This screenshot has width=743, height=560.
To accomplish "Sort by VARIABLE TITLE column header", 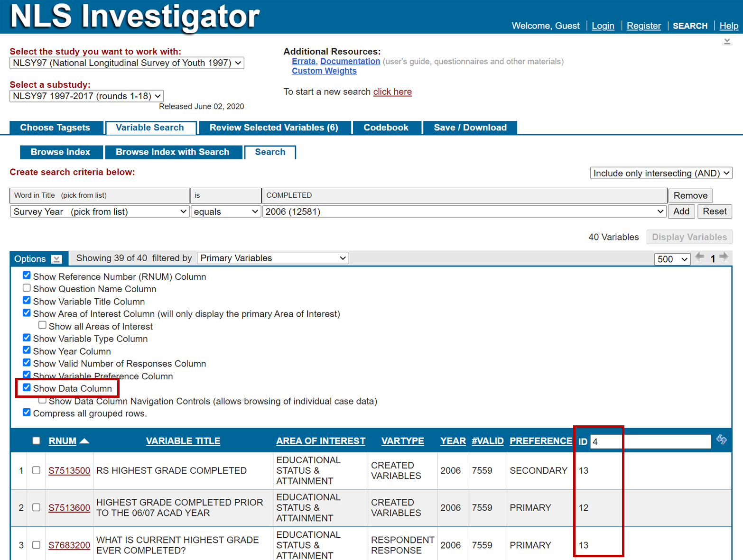I will (x=183, y=441).
